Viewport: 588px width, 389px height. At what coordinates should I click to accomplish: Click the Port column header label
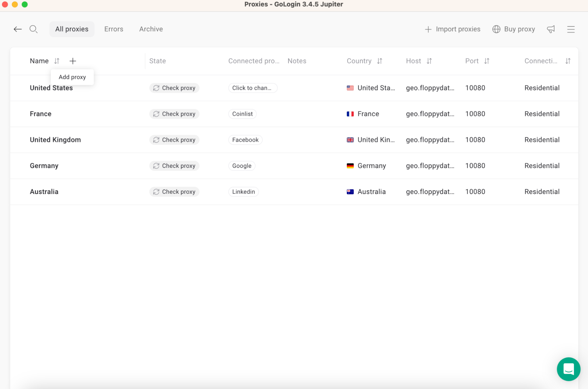(472, 61)
